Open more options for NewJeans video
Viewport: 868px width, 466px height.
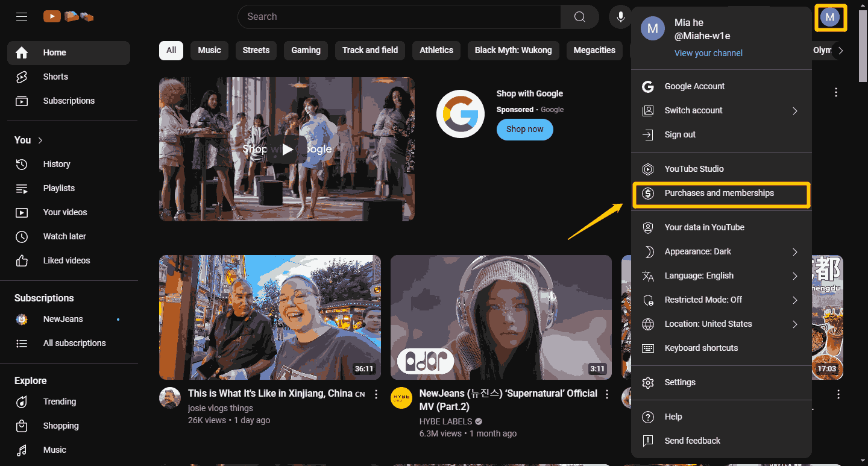[x=607, y=394]
